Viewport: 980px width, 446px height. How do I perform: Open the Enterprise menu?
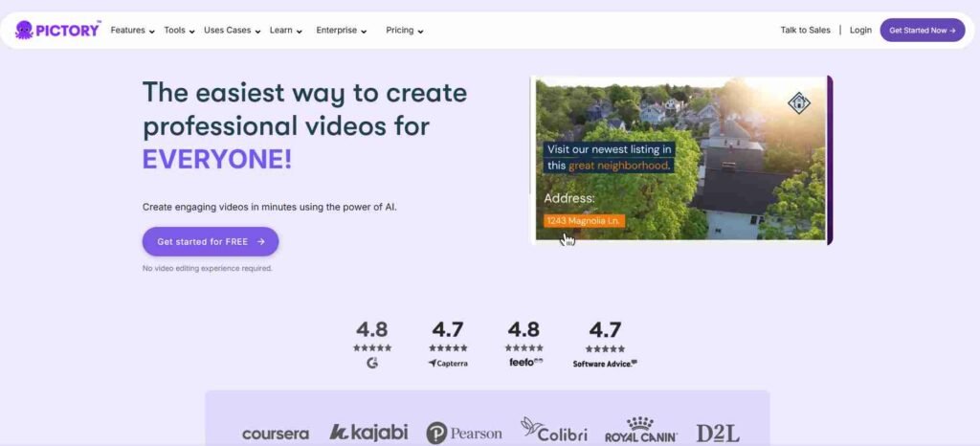tap(336, 30)
